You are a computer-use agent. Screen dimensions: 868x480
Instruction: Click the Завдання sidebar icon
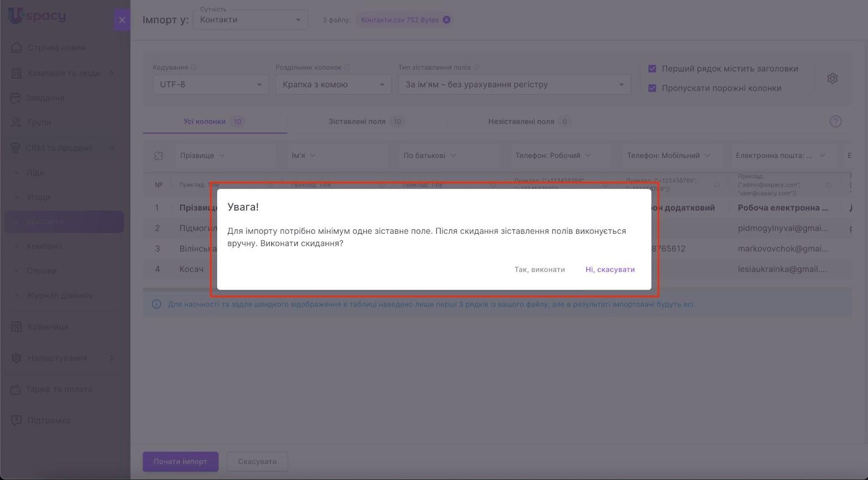pos(16,98)
